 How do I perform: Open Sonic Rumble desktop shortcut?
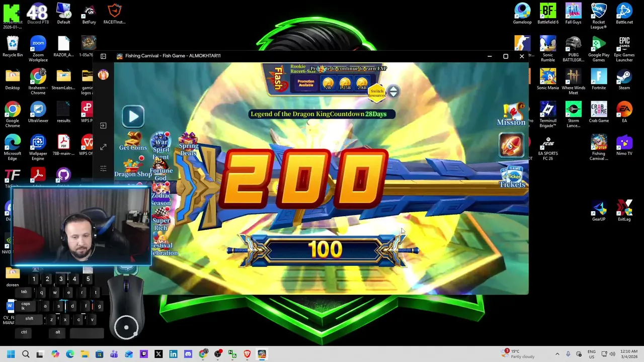pyautogui.click(x=548, y=49)
